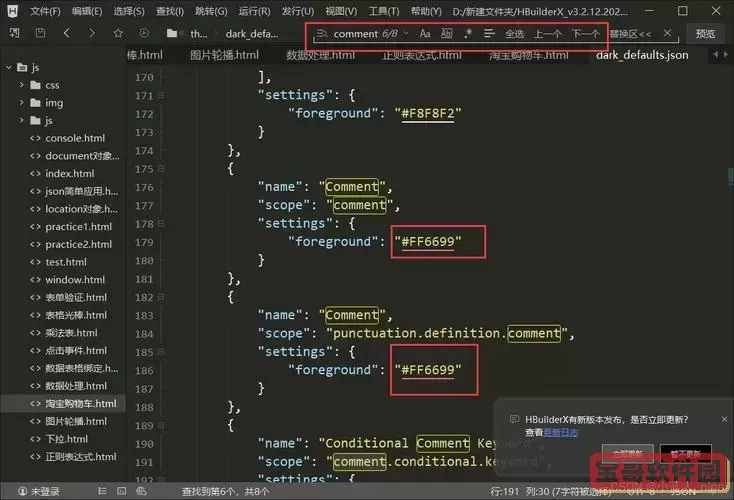Fold the settings block at line 185

pyautogui.click(x=161, y=352)
